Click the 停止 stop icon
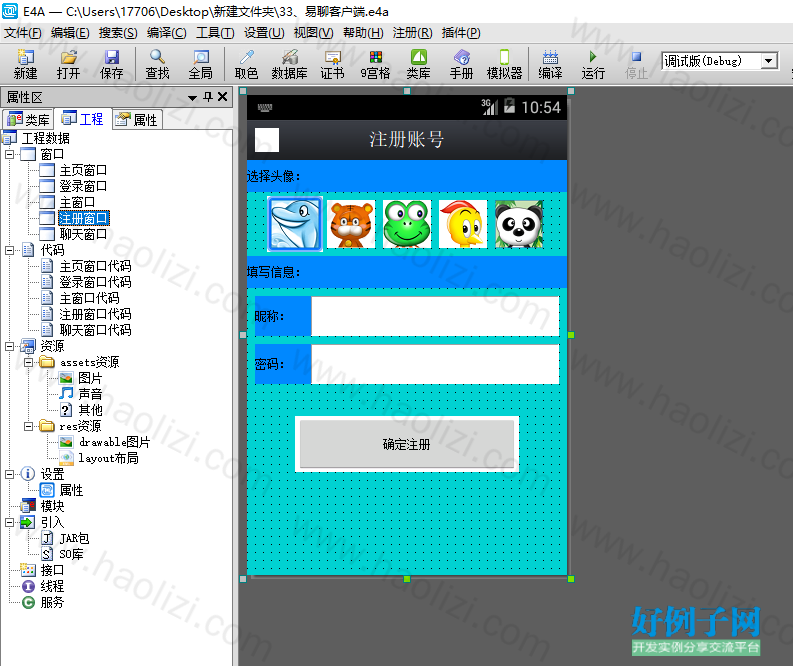This screenshot has width=793, height=666. coord(636,64)
